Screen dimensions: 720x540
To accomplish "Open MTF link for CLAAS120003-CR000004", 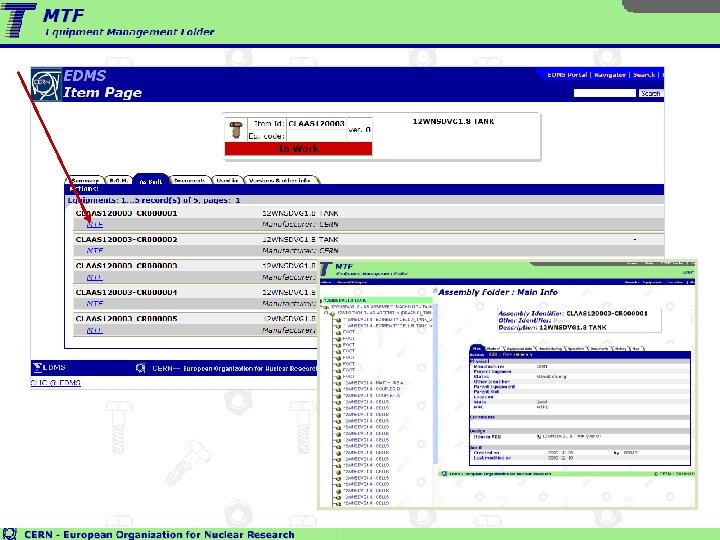I will pyautogui.click(x=95, y=304).
